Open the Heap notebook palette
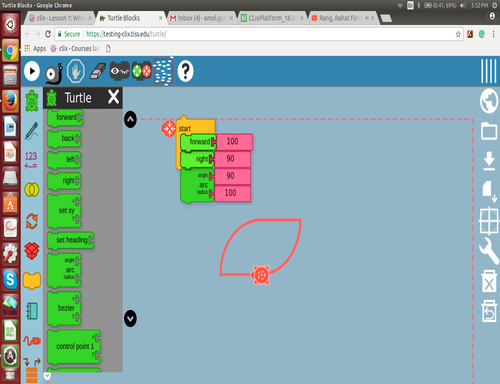 [x=32, y=311]
